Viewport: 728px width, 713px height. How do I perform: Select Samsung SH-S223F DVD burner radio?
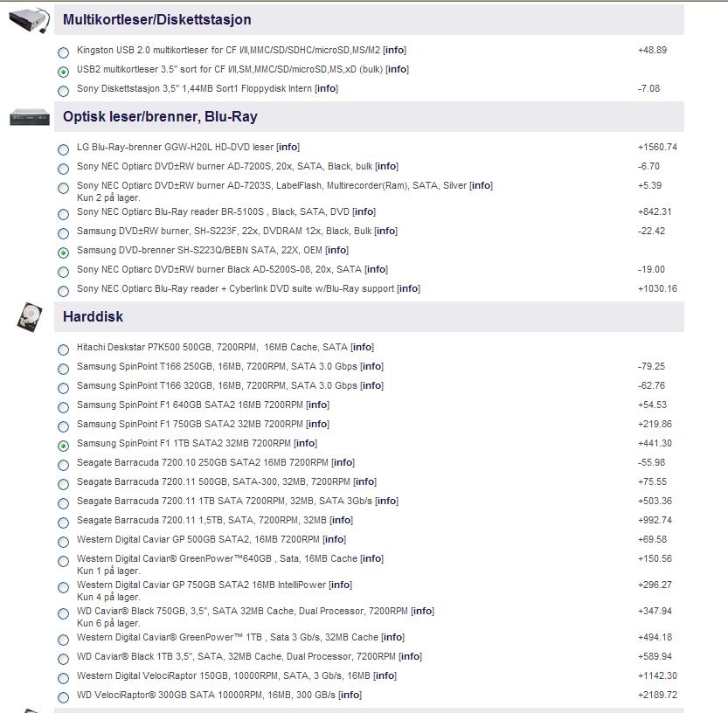coord(63,233)
